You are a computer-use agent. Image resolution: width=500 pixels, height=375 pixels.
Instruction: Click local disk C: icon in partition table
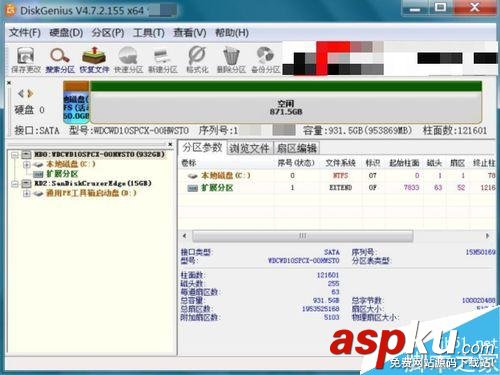[193, 176]
